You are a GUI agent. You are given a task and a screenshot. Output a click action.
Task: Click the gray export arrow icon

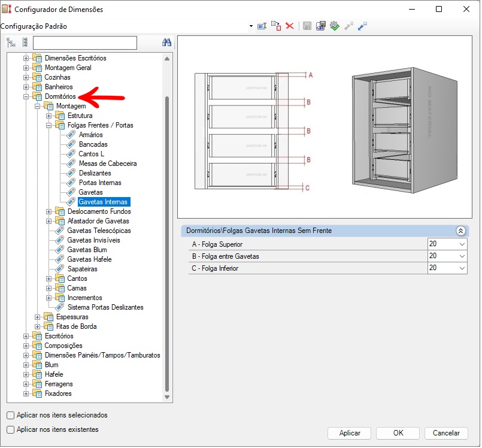348,26
